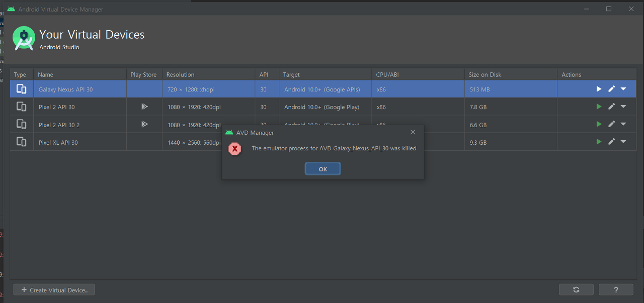Click the Android icon in the AVD Manager dialog title
644x303 pixels.
pyautogui.click(x=229, y=133)
